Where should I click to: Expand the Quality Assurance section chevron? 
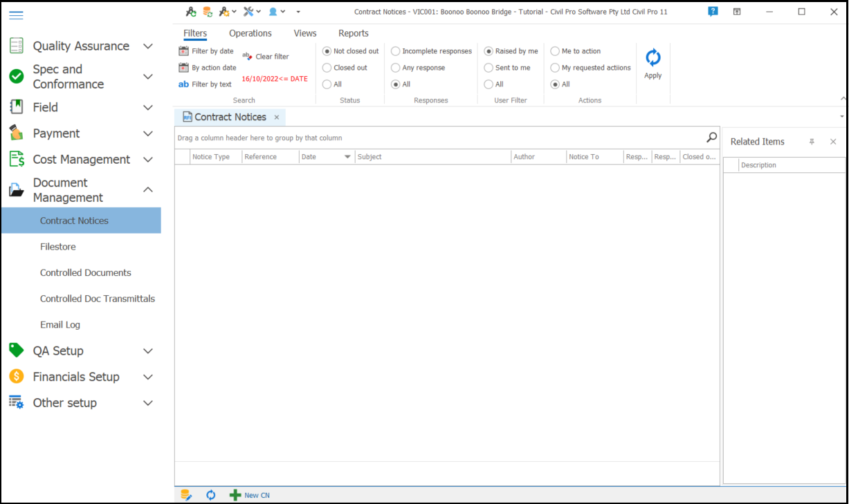point(148,46)
